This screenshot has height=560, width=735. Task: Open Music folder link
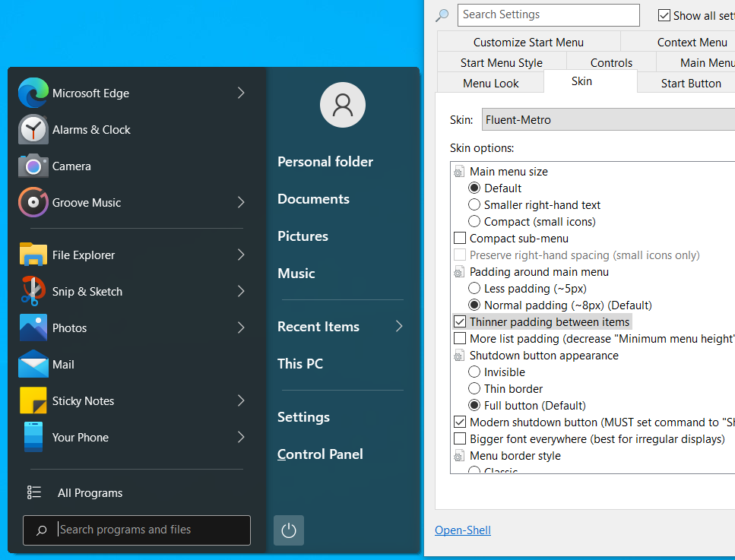pyautogui.click(x=296, y=274)
